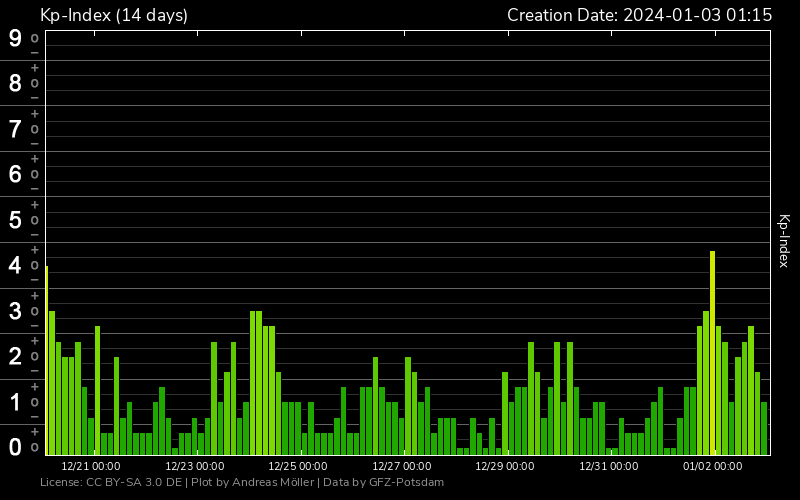Click the first yellow bar at chart's left edge
This screenshot has width=800, height=500.
pyautogui.click(x=46, y=360)
